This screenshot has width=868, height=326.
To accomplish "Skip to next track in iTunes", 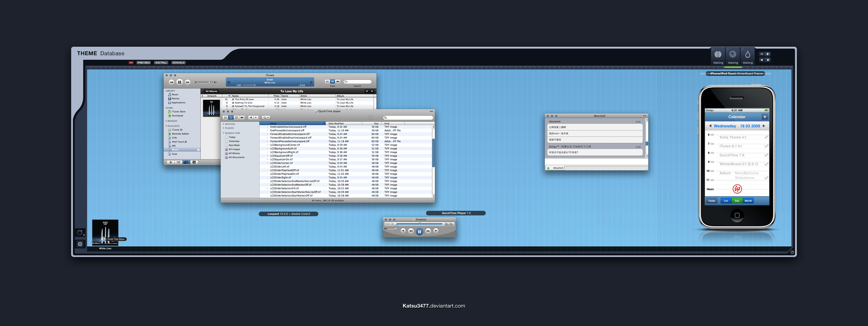I will point(188,82).
